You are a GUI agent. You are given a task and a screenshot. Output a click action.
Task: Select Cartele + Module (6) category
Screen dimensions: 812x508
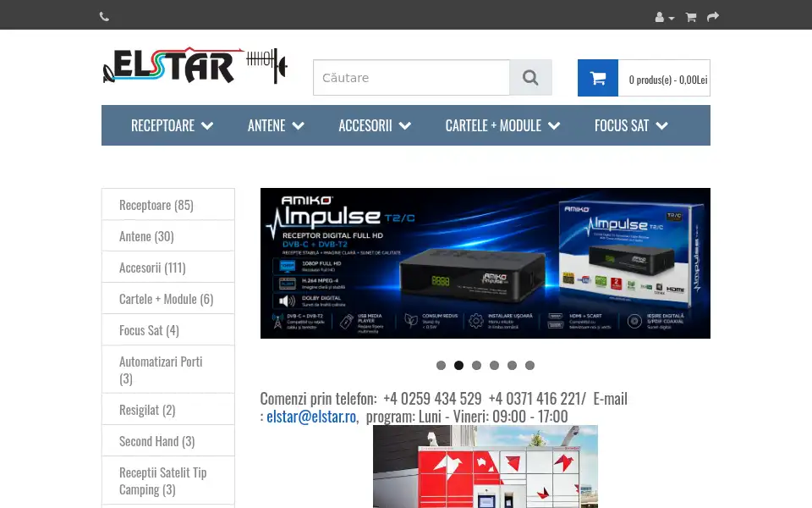click(168, 299)
